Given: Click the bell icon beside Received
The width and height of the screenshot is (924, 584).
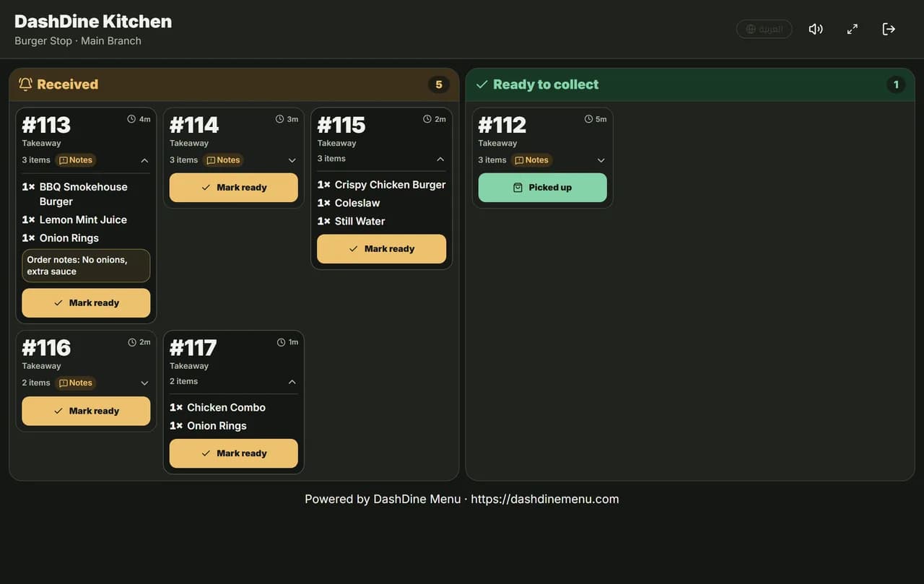Looking at the screenshot, I should point(25,84).
